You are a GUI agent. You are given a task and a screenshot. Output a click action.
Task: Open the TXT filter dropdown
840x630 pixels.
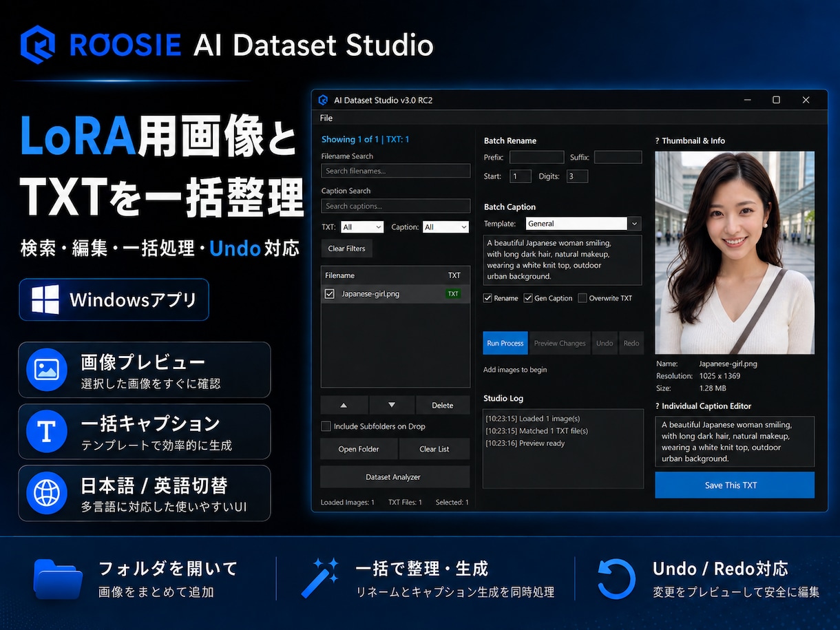coord(362,227)
